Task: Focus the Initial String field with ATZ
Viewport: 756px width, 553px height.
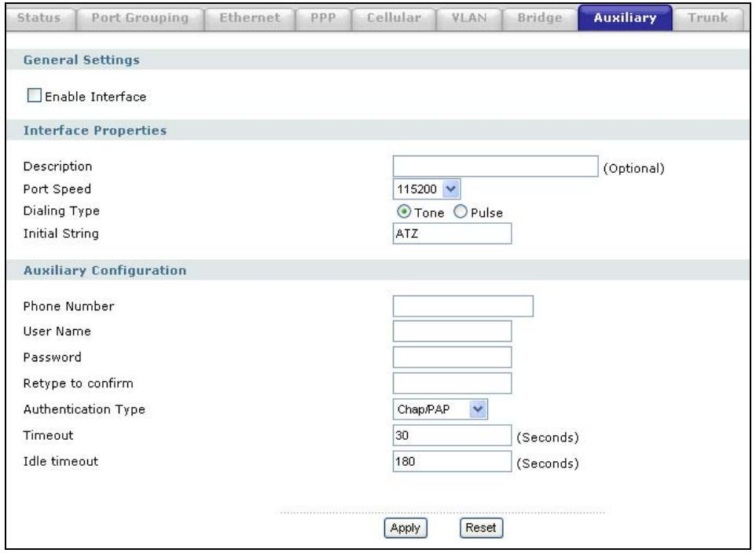Action: (452, 233)
